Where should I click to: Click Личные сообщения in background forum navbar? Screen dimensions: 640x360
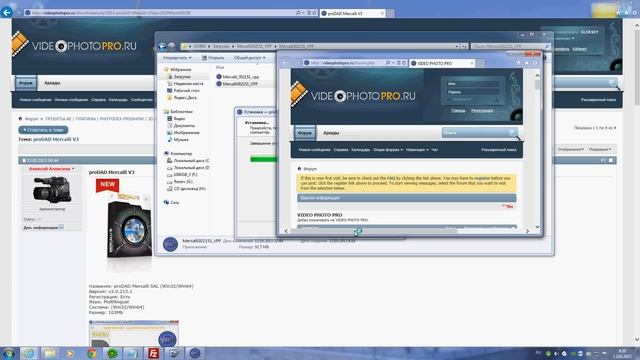[71, 100]
